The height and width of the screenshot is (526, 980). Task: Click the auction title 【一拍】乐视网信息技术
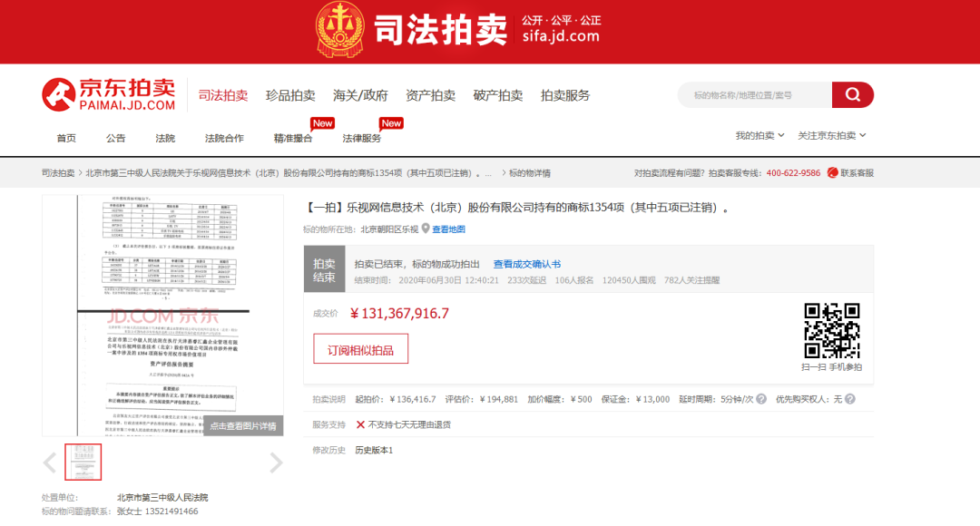click(x=517, y=208)
